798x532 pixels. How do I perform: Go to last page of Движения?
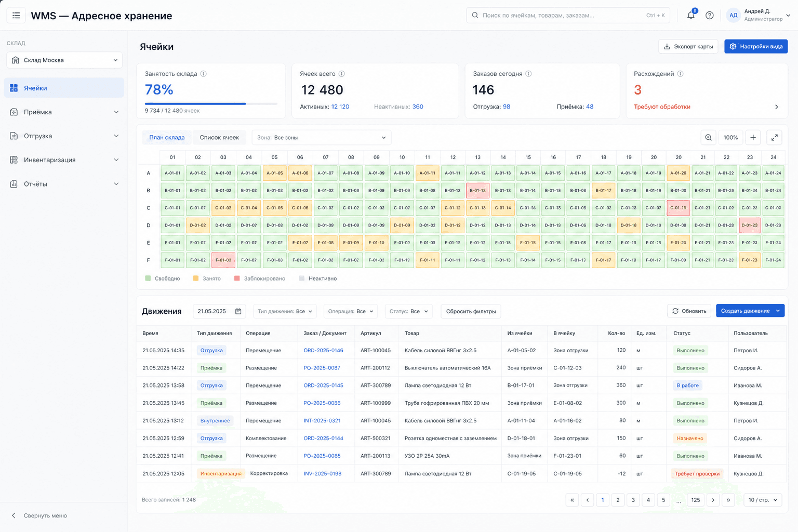point(728,500)
